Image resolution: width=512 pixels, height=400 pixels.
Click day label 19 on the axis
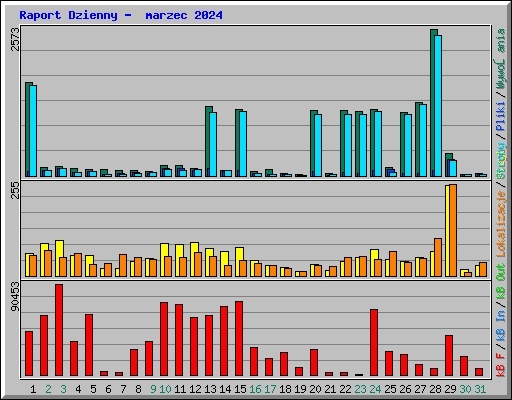pos(300,389)
